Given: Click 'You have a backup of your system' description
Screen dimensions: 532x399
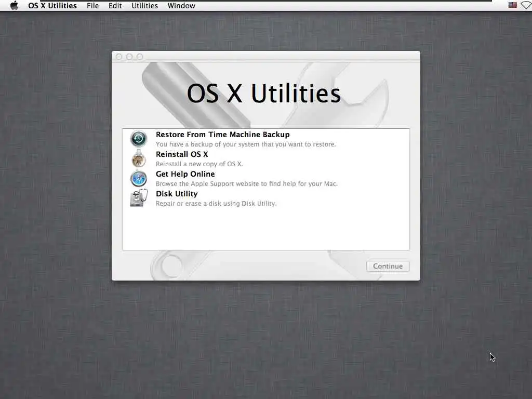Looking at the screenshot, I should coord(246,144).
